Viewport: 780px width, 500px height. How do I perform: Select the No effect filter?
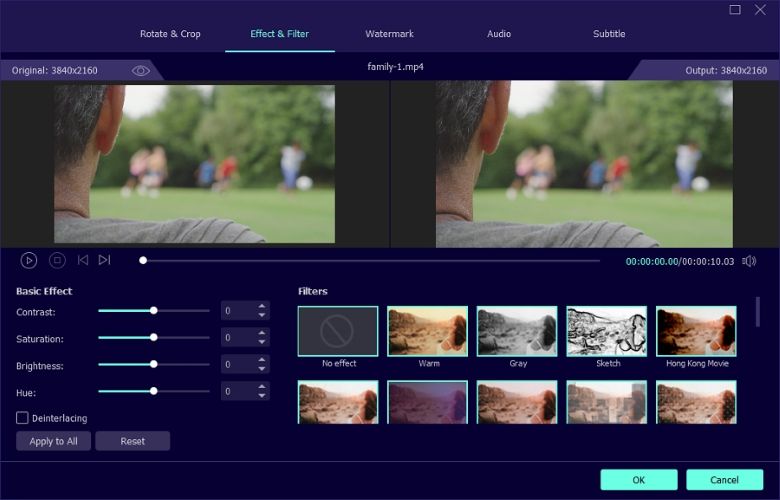pyautogui.click(x=338, y=331)
